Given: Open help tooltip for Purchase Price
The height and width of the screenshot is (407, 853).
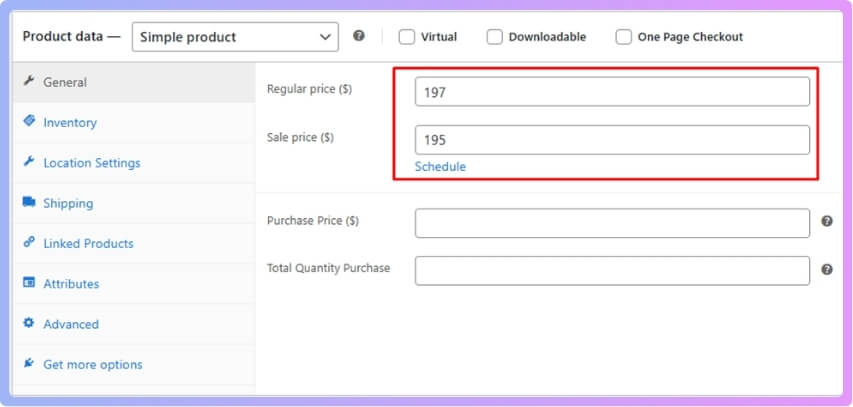Looking at the screenshot, I should pos(827,221).
